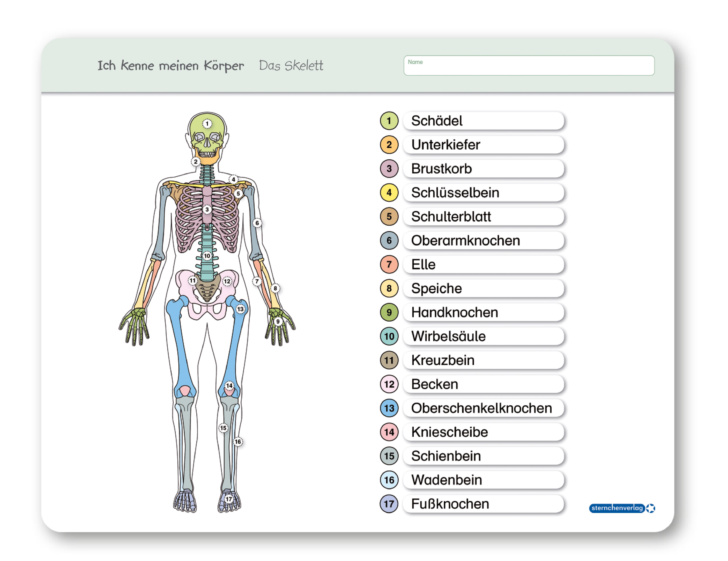The width and height of the screenshot is (728, 561).
Task: Select the Wirbelsäule label box
Action: 483,336
